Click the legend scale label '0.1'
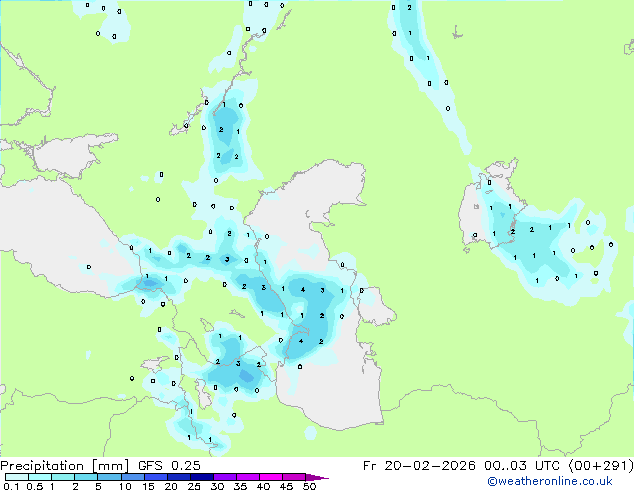 (x=11, y=486)
